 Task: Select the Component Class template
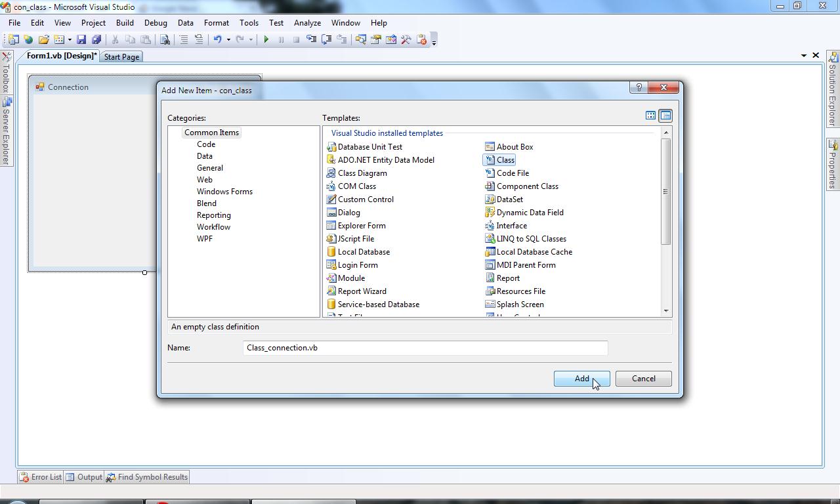point(522,186)
